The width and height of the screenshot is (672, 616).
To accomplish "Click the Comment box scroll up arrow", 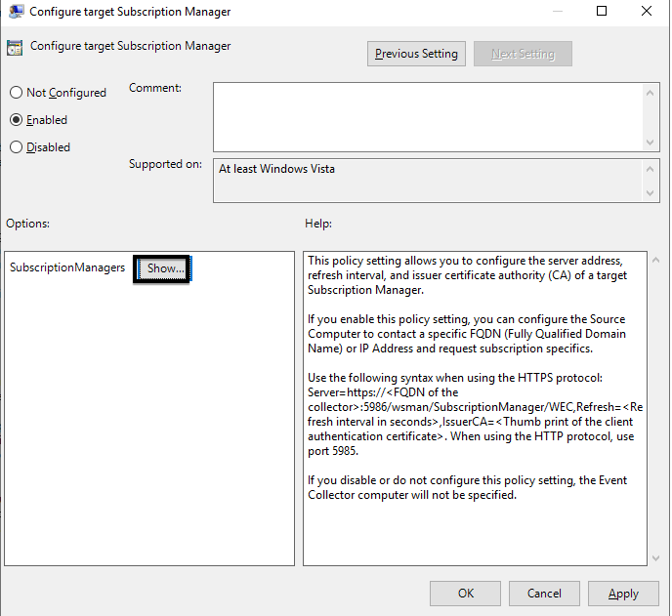I will click(x=650, y=93).
